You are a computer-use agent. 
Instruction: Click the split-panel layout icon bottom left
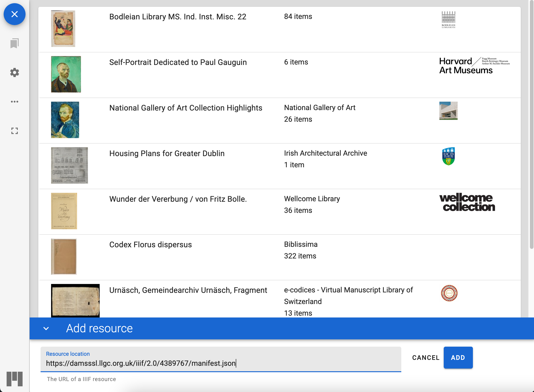tap(15, 377)
